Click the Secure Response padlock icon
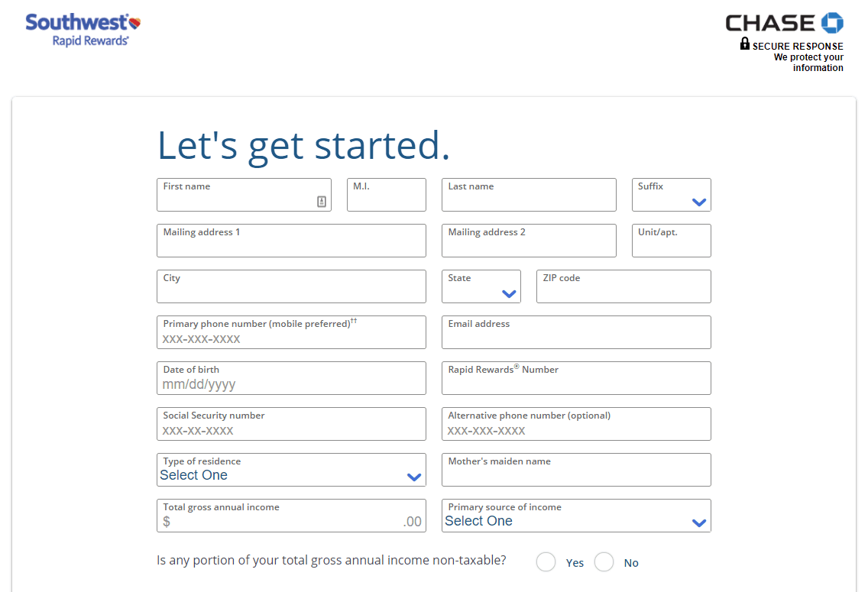This screenshot has width=868, height=592. coord(744,44)
